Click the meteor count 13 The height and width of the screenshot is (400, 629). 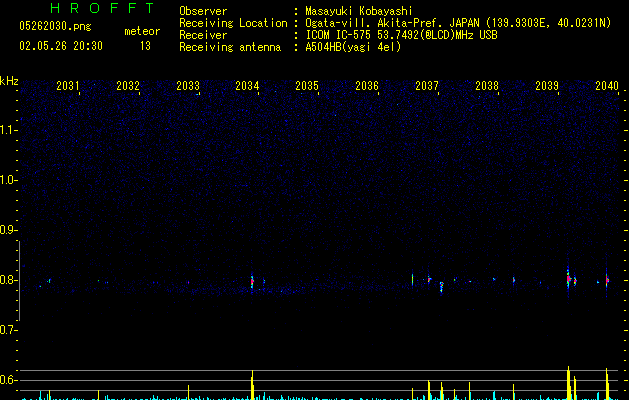tap(145, 46)
